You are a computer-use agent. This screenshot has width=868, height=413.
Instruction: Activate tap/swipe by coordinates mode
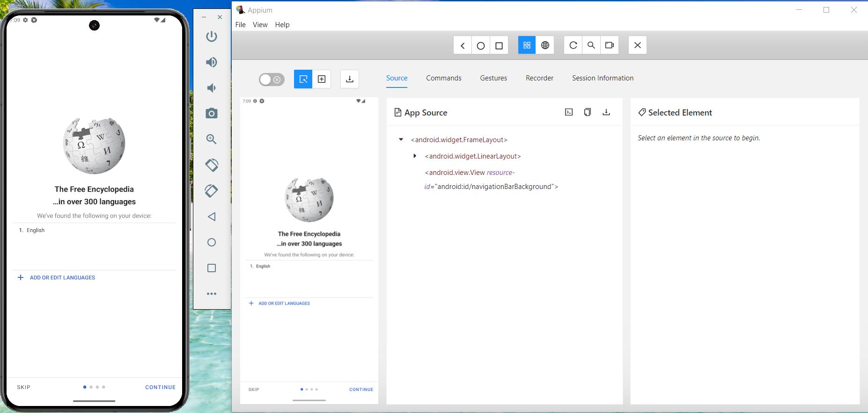[x=322, y=79]
